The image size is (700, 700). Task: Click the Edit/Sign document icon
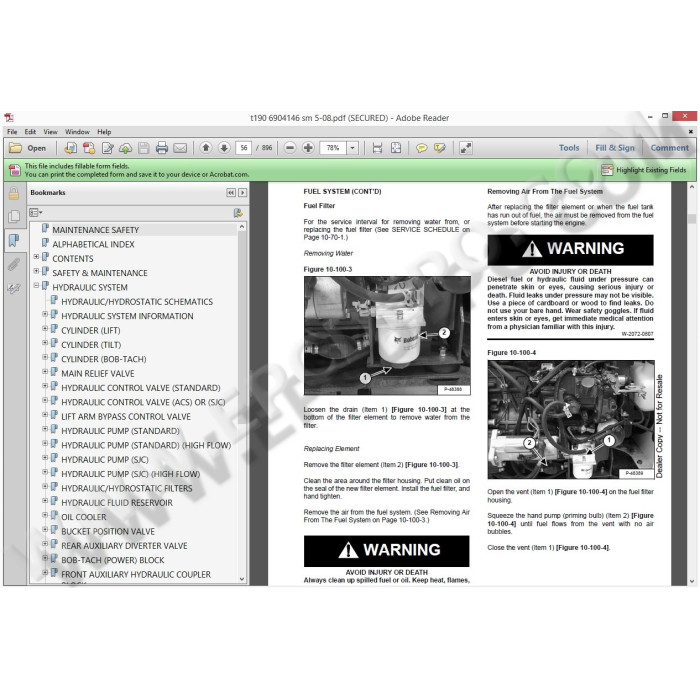point(108,148)
